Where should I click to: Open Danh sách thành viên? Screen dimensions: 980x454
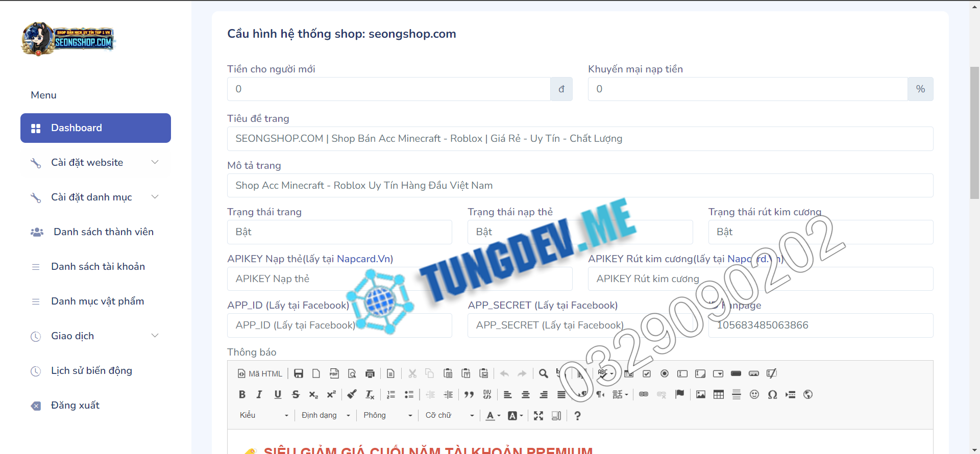pyautogui.click(x=95, y=232)
